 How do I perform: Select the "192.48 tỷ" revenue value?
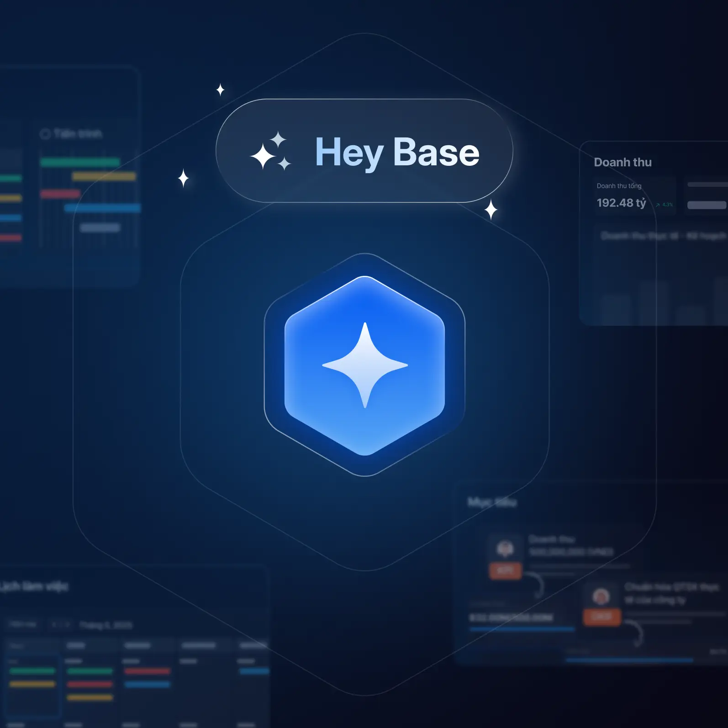(x=621, y=203)
